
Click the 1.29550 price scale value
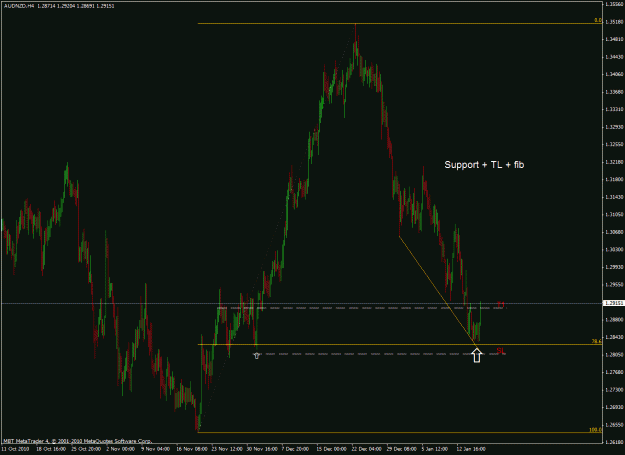coord(614,284)
